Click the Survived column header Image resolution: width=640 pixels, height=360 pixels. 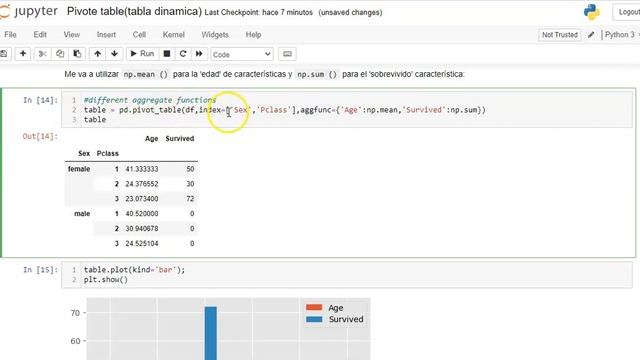coord(180,139)
